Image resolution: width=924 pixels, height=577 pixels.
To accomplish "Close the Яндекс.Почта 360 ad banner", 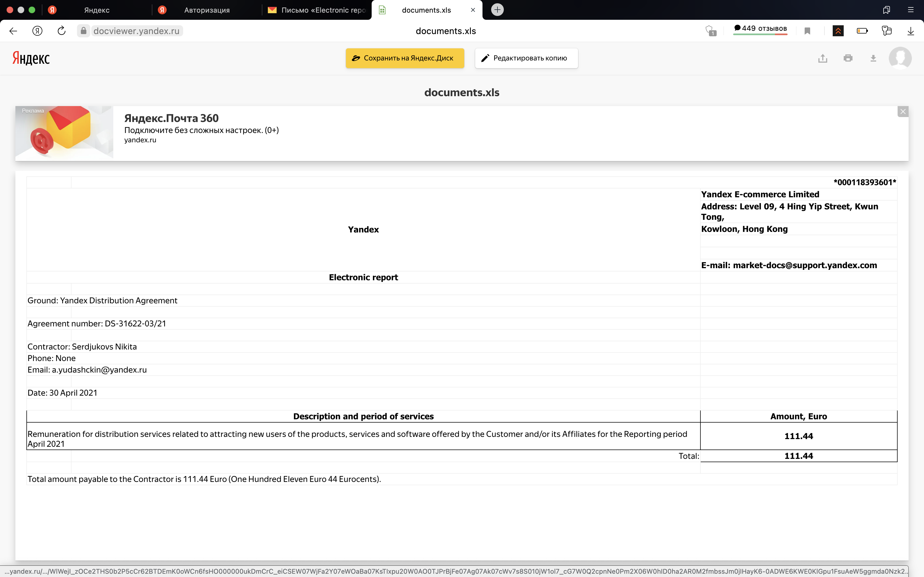I will [x=903, y=112].
